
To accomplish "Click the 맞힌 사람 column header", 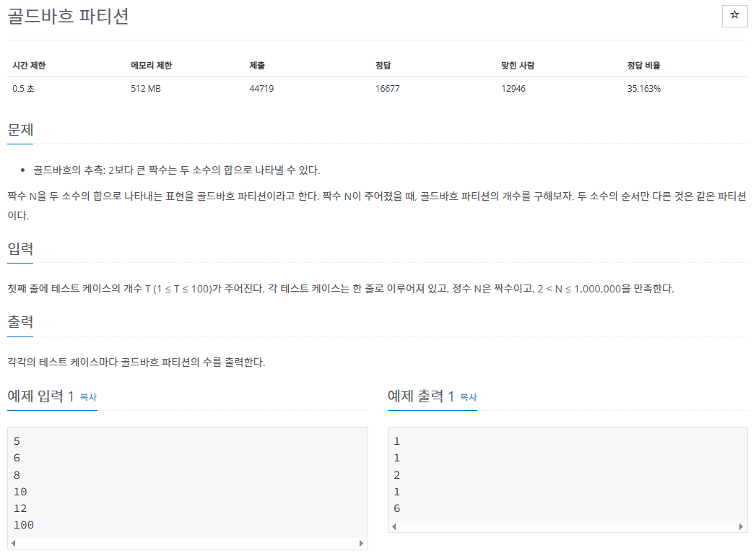I will (x=518, y=66).
